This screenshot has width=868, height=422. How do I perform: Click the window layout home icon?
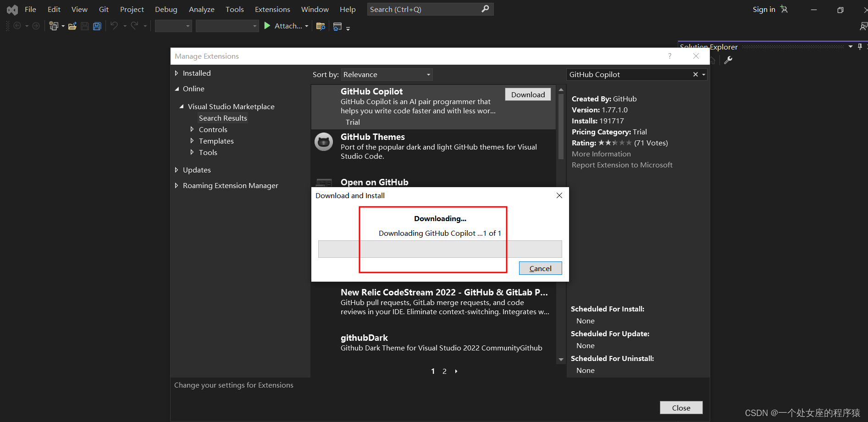[337, 27]
